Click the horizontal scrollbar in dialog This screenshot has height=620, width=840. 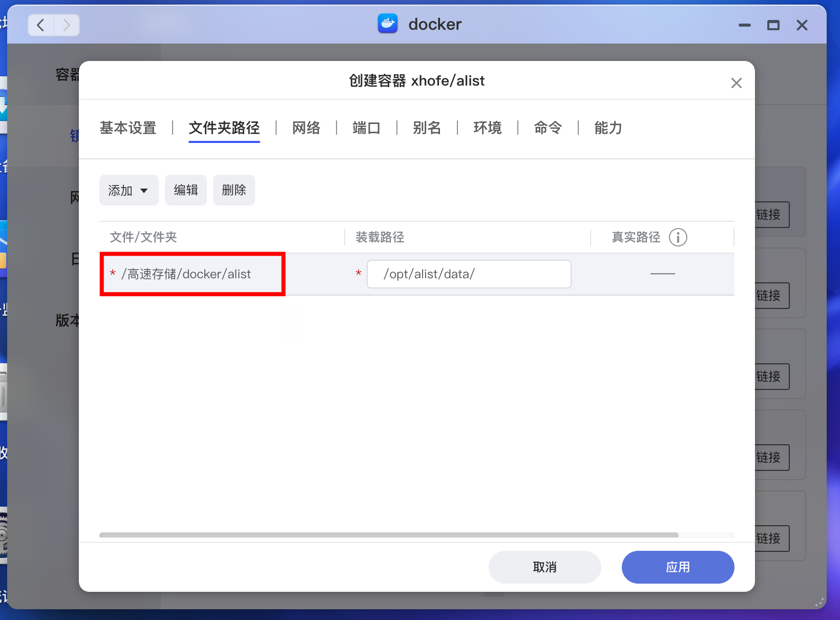click(x=389, y=535)
